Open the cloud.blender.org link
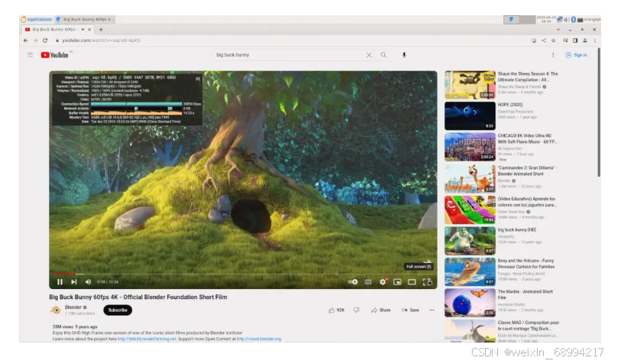 pos(259,339)
